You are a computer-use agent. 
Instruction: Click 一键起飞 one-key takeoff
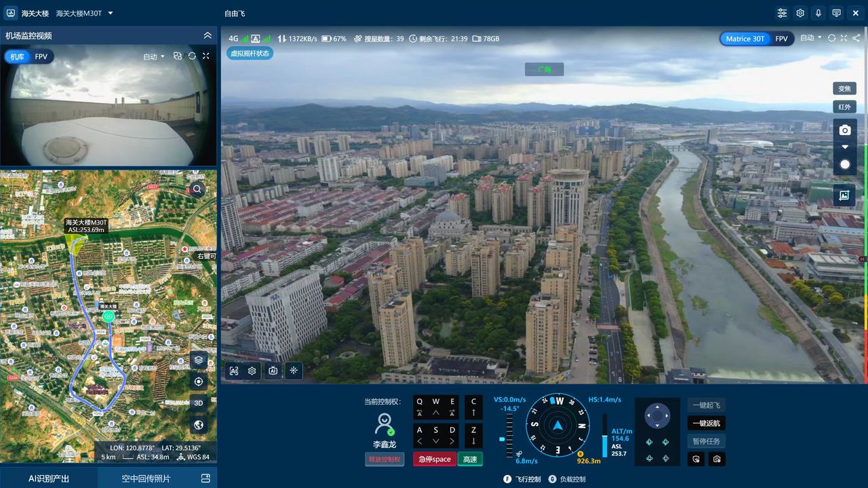click(x=705, y=405)
